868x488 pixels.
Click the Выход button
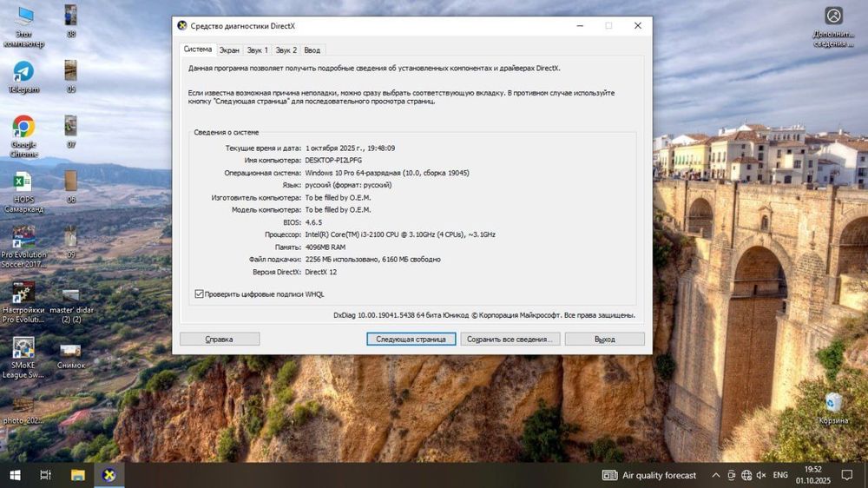click(x=604, y=339)
